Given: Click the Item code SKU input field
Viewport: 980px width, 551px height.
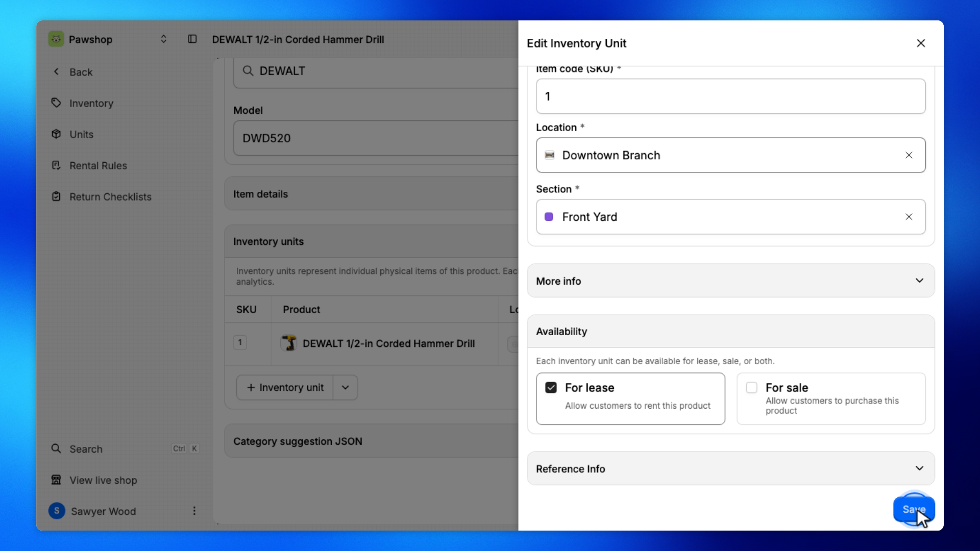Looking at the screenshot, I should pos(731,96).
